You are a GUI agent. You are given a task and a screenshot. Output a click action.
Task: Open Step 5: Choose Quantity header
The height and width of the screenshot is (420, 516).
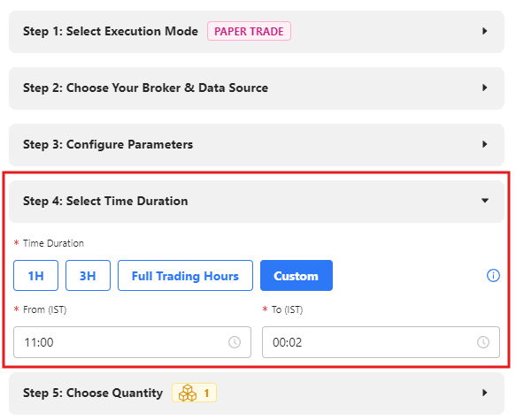[x=257, y=393]
